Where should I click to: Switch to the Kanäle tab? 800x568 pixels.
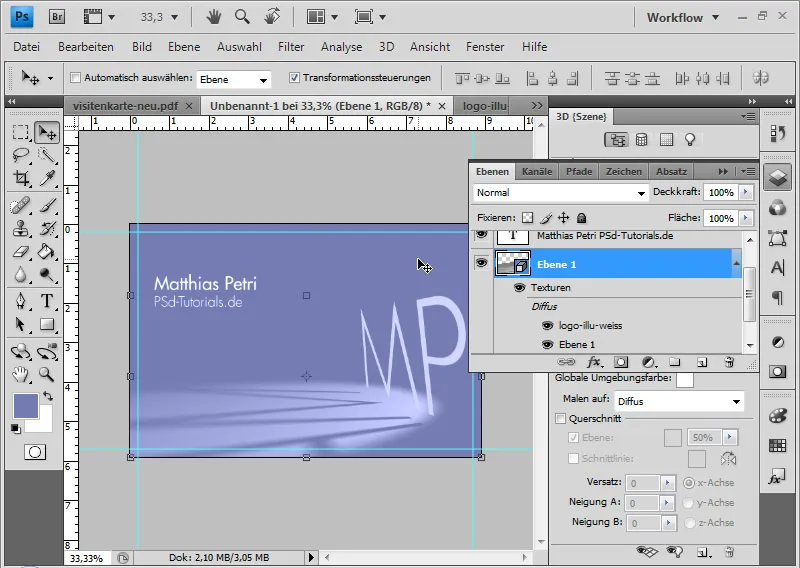537,171
